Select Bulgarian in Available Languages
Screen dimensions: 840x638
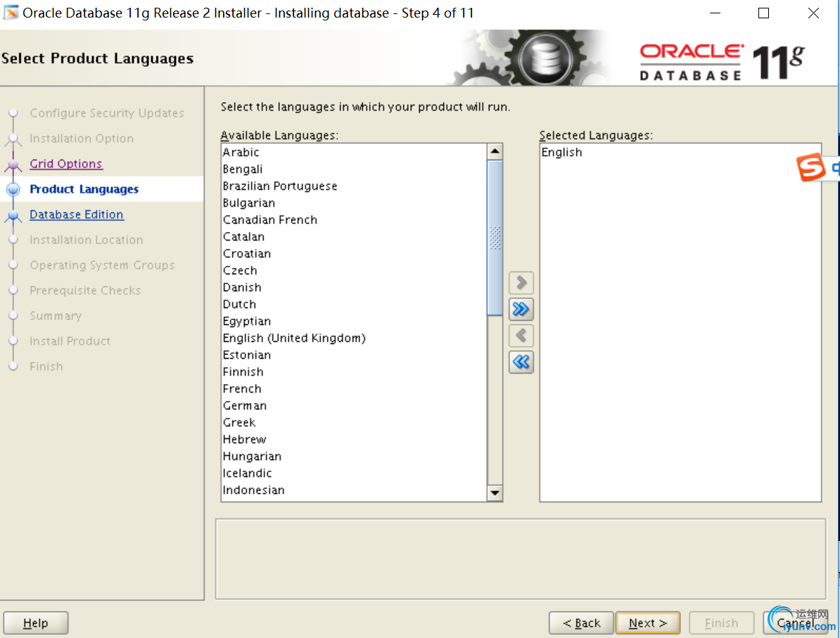354,203
